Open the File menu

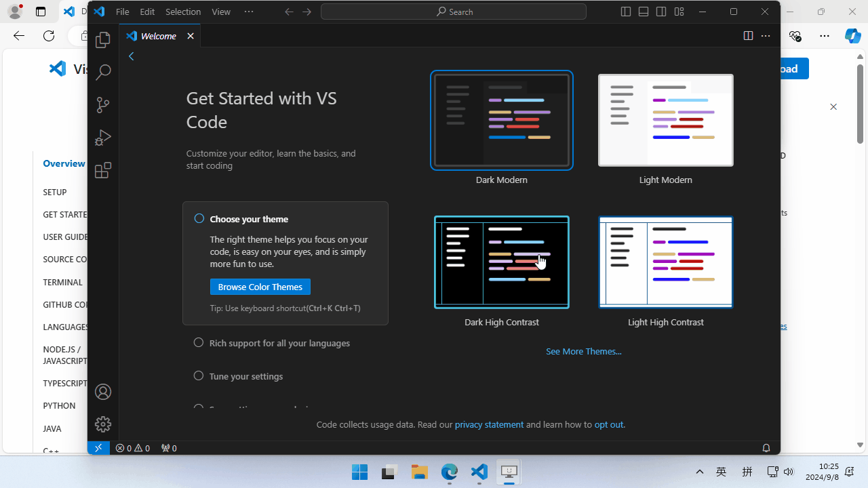122,12
